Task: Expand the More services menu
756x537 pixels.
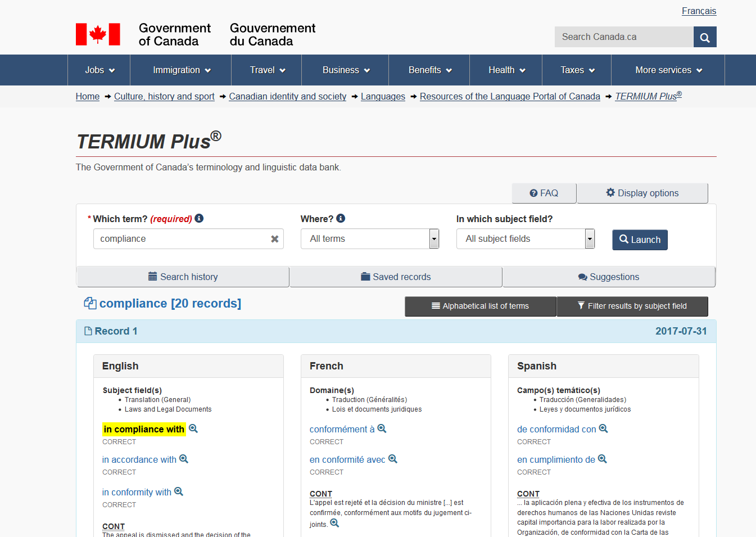Action: click(668, 70)
